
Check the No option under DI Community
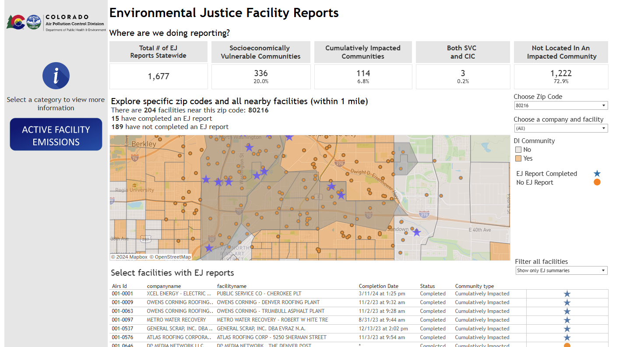(x=517, y=149)
